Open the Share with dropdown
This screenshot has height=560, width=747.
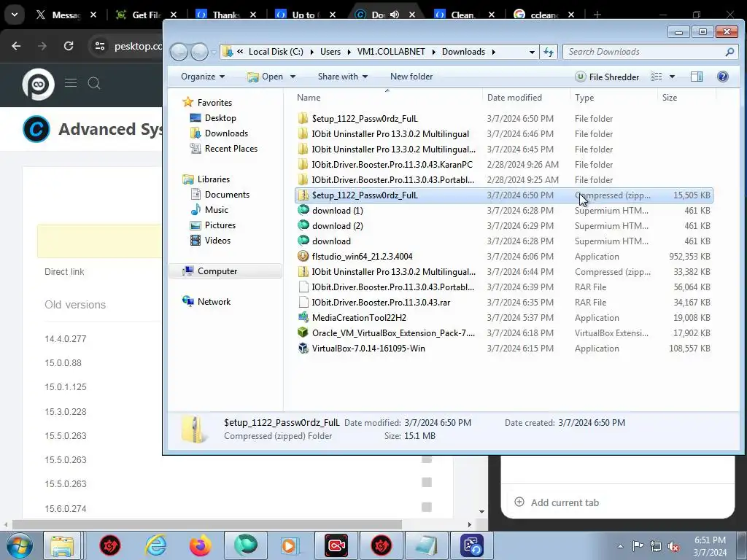click(343, 77)
